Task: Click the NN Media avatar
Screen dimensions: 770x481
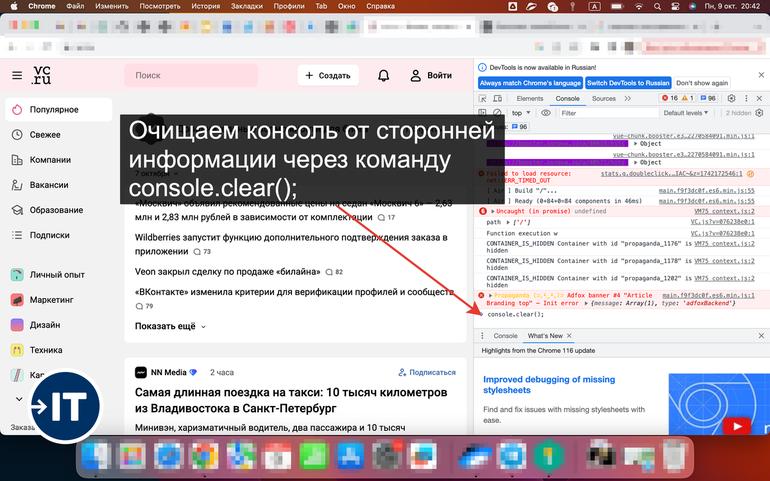Action: (x=141, y=372)
